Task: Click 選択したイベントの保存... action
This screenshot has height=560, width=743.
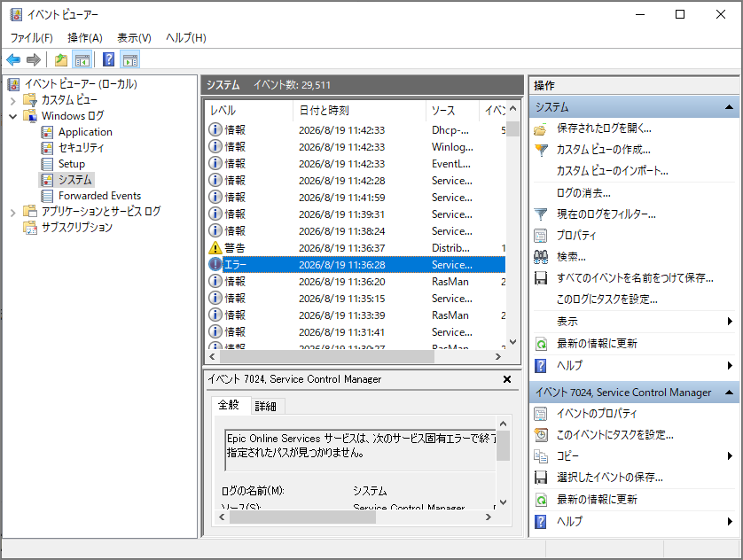Action: coord(609,478)
